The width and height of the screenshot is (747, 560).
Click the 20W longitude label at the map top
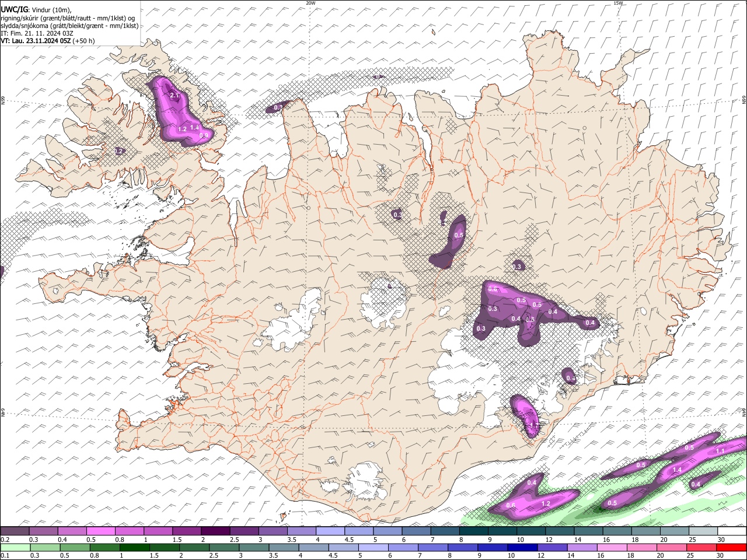tap(310, 2)
